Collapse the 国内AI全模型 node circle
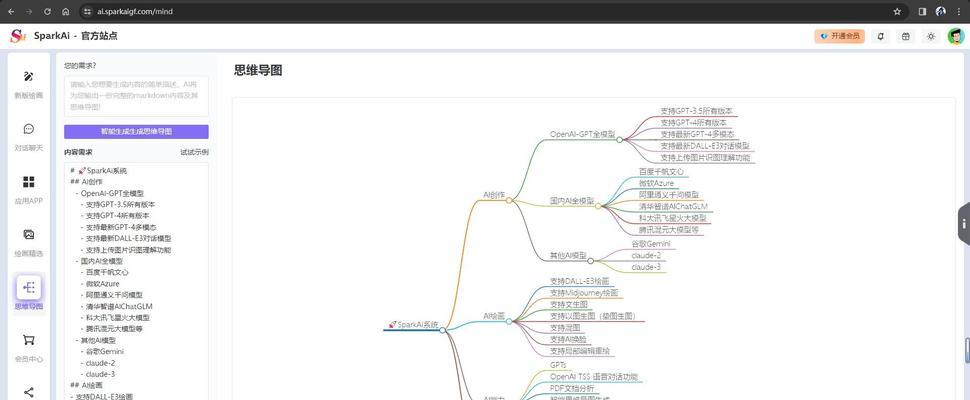Viewport: 970px width, 400px height. coord(598,206)
